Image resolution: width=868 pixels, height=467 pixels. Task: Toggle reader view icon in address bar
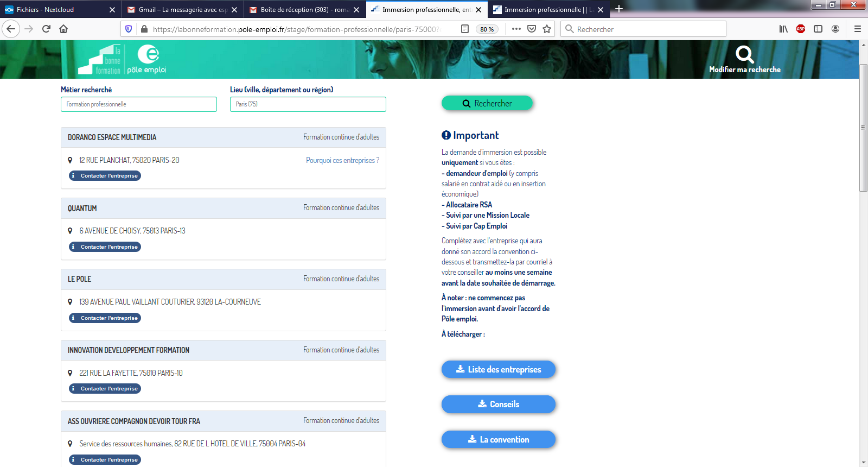coord(465,29)
